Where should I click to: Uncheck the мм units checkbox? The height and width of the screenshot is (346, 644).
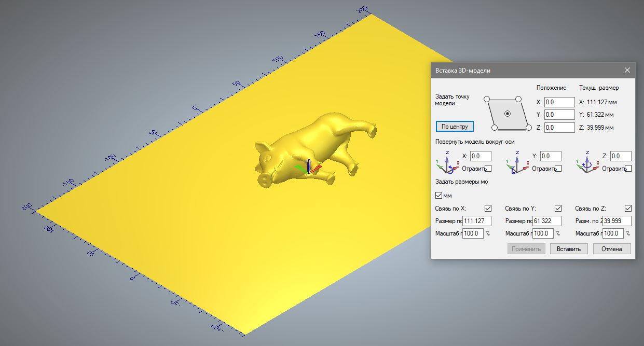[x=439, y=196]
